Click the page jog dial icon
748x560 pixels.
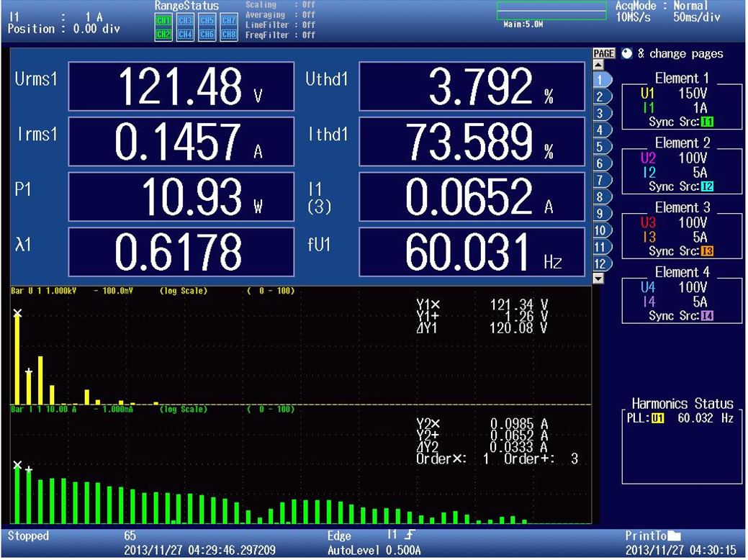(626, 53)
